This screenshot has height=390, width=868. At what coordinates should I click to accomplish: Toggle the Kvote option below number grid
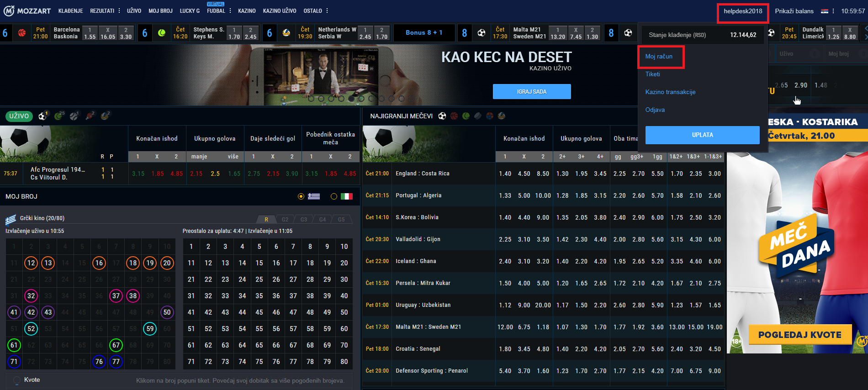pos(17,380)
